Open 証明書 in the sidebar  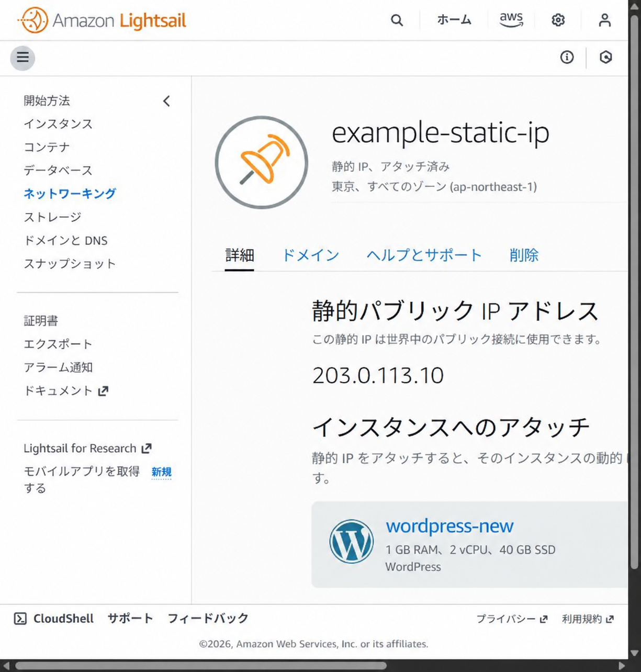(x=41, y=320)
